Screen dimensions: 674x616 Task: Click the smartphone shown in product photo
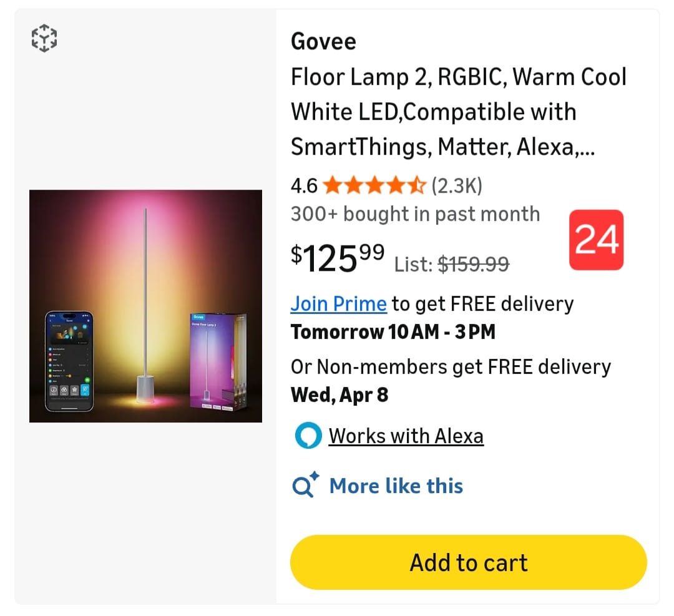[x=69, y=361]
